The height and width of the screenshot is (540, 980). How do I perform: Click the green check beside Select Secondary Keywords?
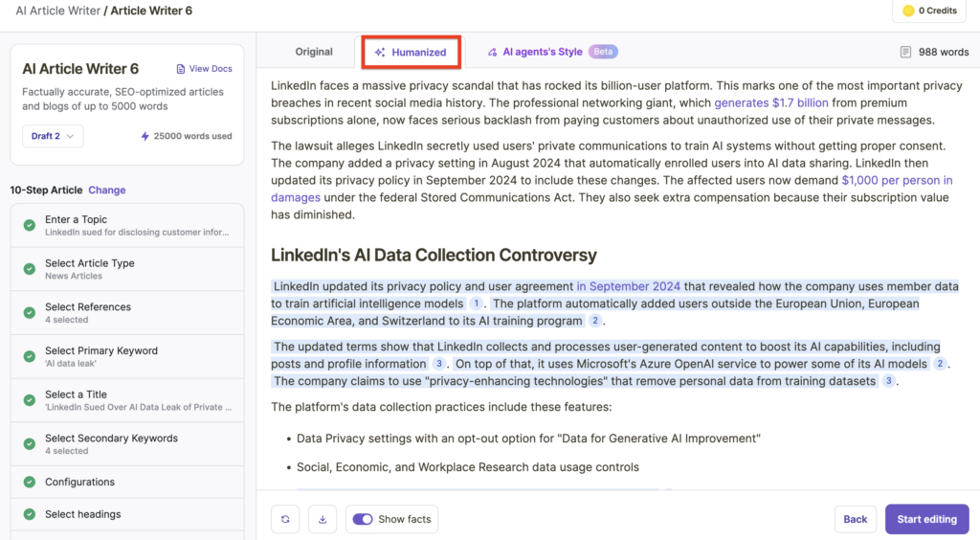[30, 443]
